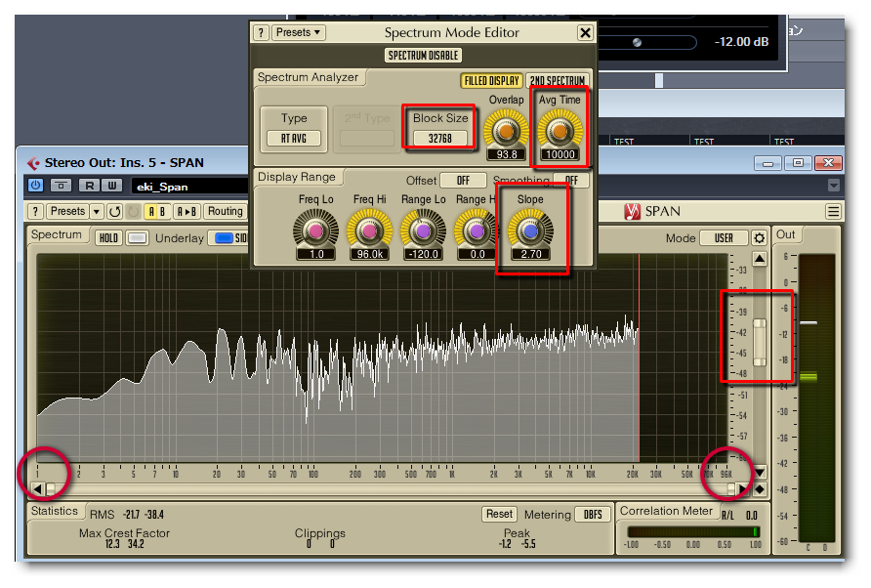Screen dimensions: 871x588
Task: Click the frequency scroll right arrow
Action: click(x=743, y=489)
